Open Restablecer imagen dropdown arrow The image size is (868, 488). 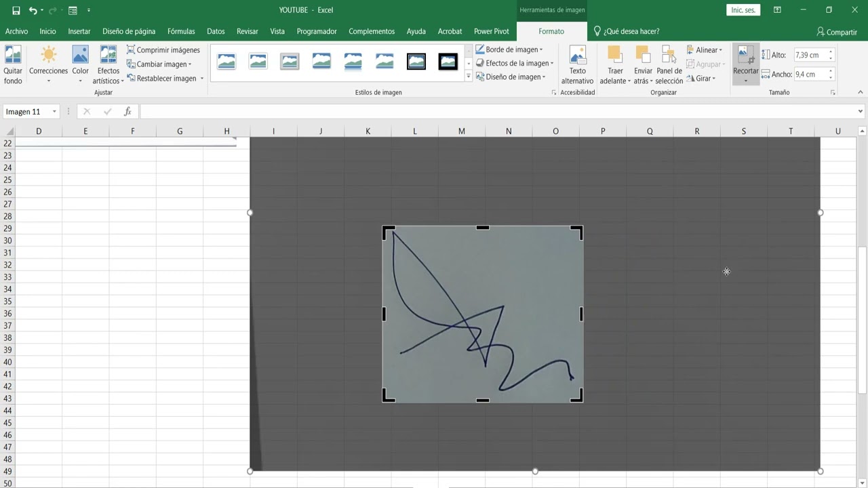tap(201, 79)
